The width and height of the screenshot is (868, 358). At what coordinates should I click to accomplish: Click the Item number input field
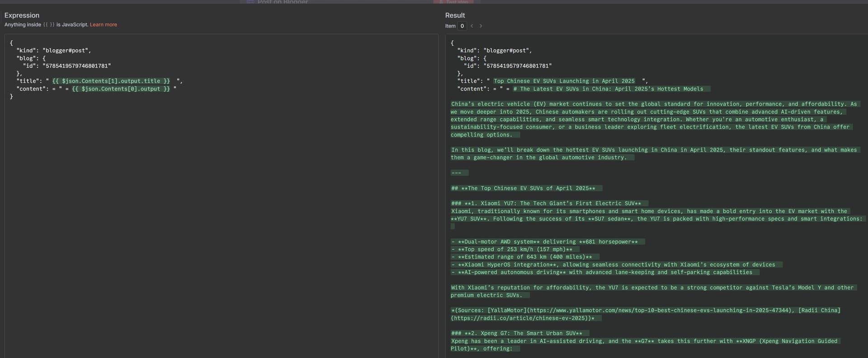click(462, 26)
